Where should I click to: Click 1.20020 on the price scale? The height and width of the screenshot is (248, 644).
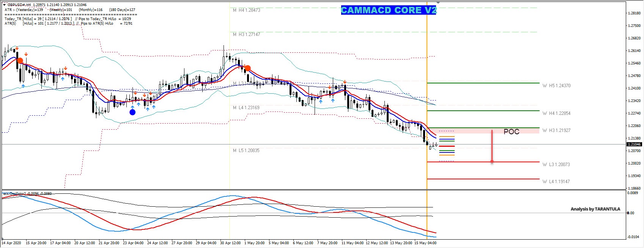click(635, 163)
